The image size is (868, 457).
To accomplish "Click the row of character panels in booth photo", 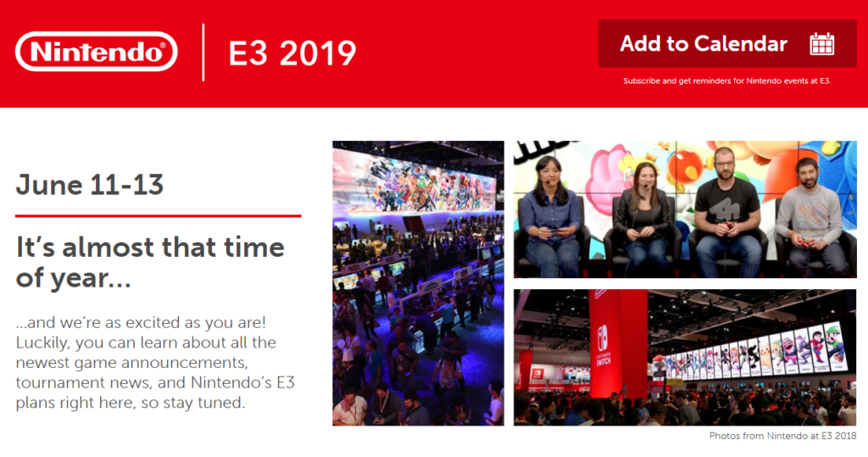I will 763,349.
